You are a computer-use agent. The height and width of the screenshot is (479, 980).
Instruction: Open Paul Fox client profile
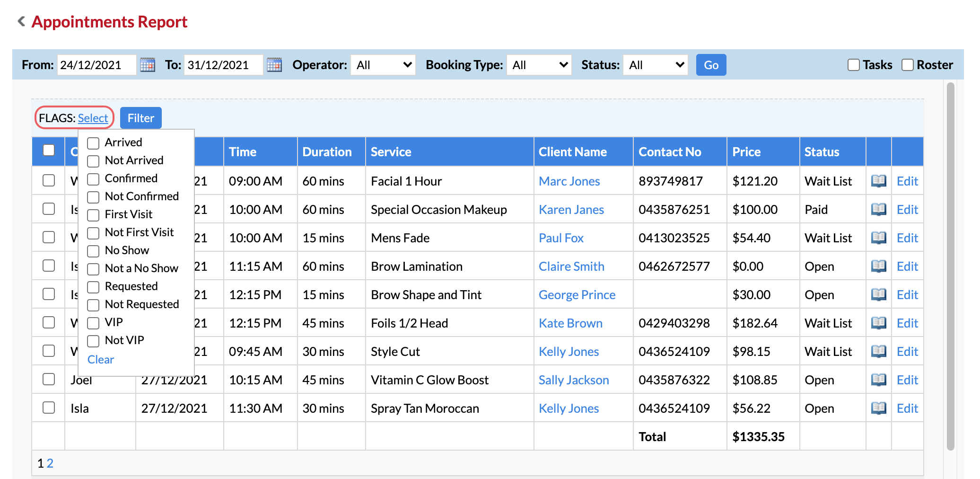(x=561, y=238)
